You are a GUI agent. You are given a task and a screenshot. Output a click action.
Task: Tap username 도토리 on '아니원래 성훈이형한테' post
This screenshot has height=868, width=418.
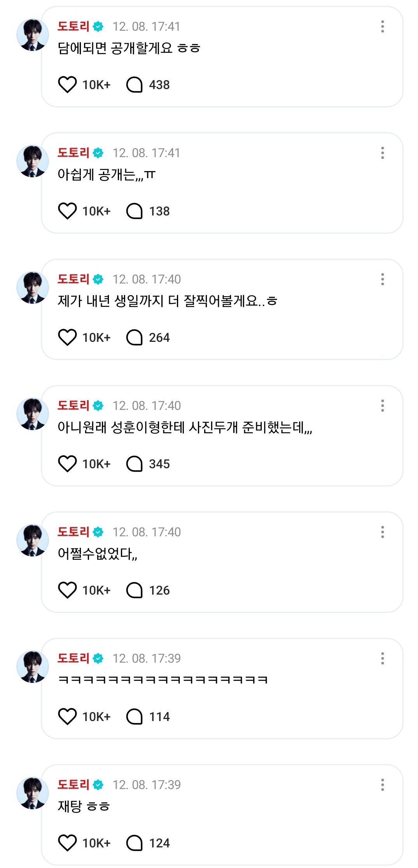pyautogui.click(x=73, y=406)
